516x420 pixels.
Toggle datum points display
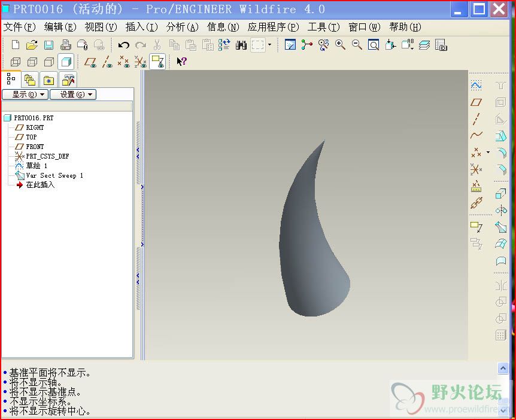point(124,62)
